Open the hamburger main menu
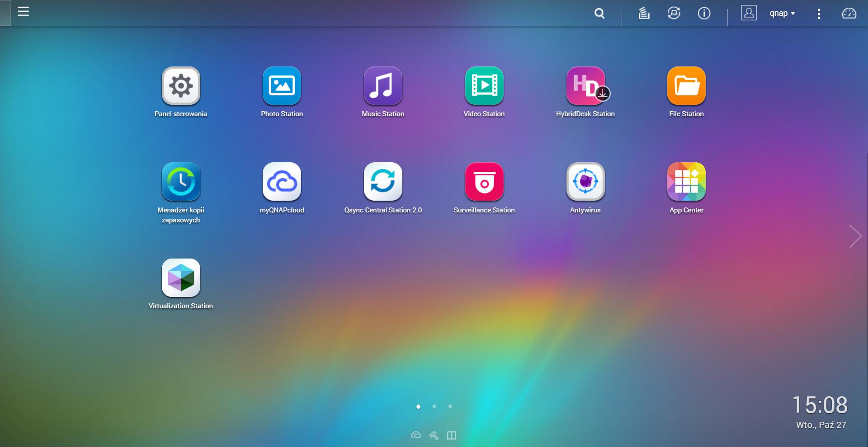868x447 pixels. point(24,12)
